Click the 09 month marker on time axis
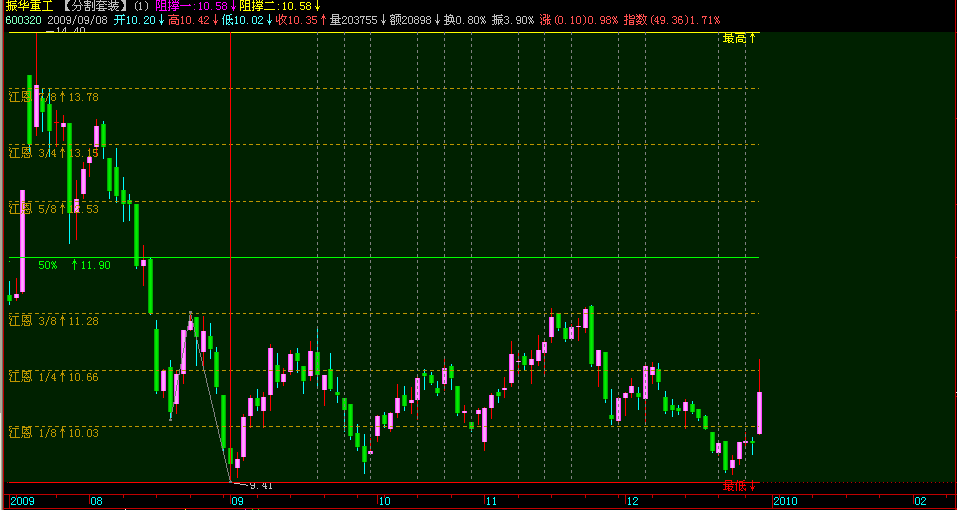The image size is (957, 510). click(237, 500)
